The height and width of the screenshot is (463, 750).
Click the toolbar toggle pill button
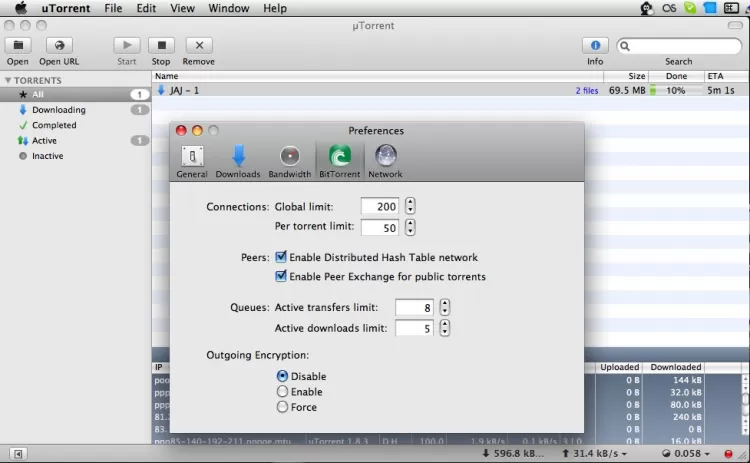pos(735,25)
